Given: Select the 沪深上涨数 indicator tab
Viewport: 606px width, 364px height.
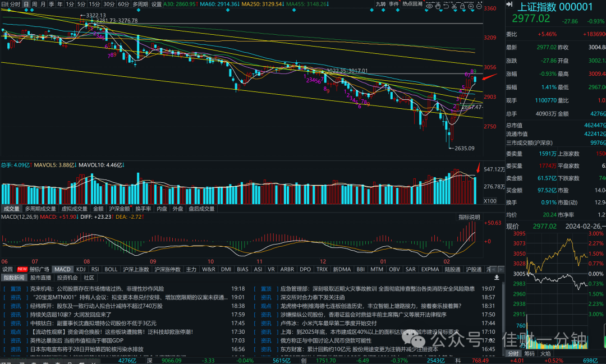Looking at the screenshot, I should [136, 269].
